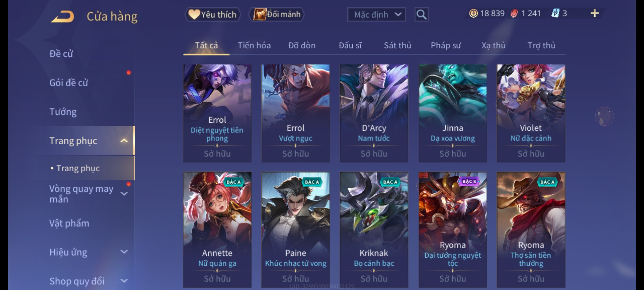Switch to the Sát thủ tab

pyautogui.click(x=397, y=45)
